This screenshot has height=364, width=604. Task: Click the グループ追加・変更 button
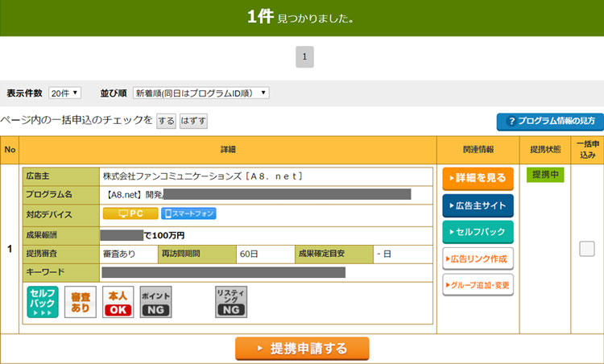(478, 285)
